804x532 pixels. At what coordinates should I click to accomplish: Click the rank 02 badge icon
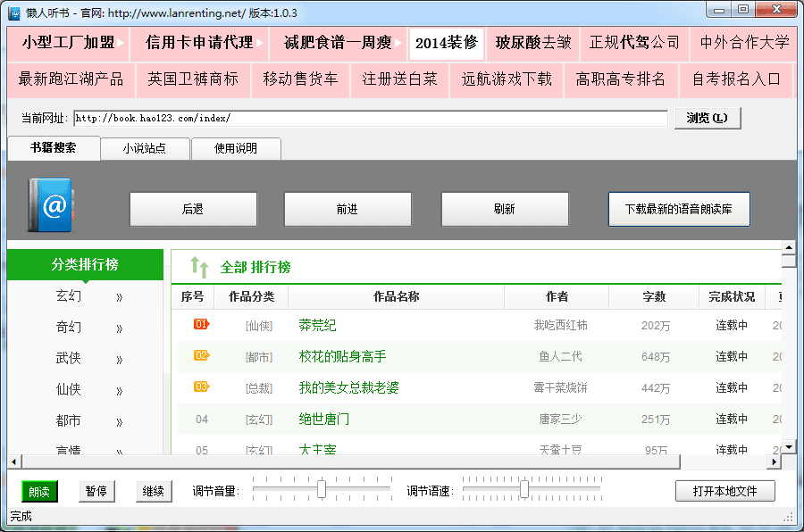201,356
